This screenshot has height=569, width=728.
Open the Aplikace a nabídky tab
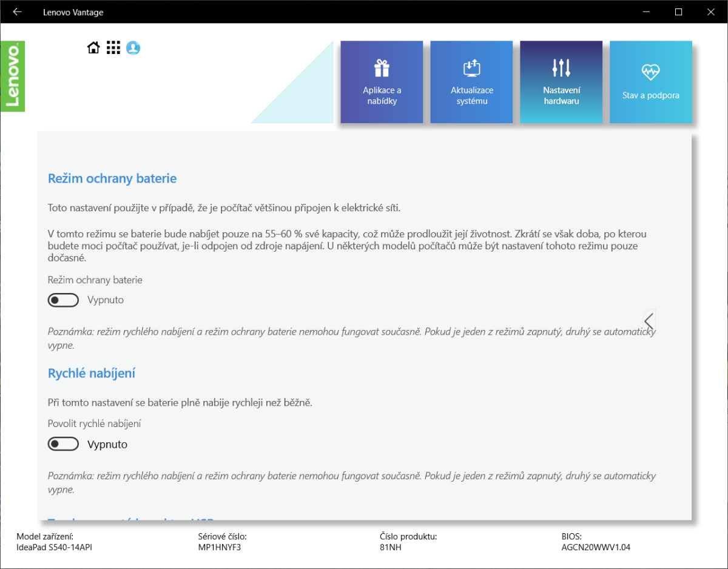pyautogui.click(x=382, y=96)
